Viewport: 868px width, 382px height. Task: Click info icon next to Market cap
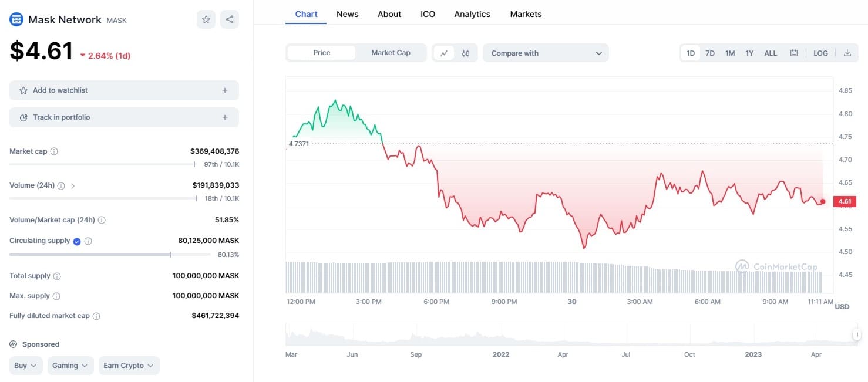54,151
